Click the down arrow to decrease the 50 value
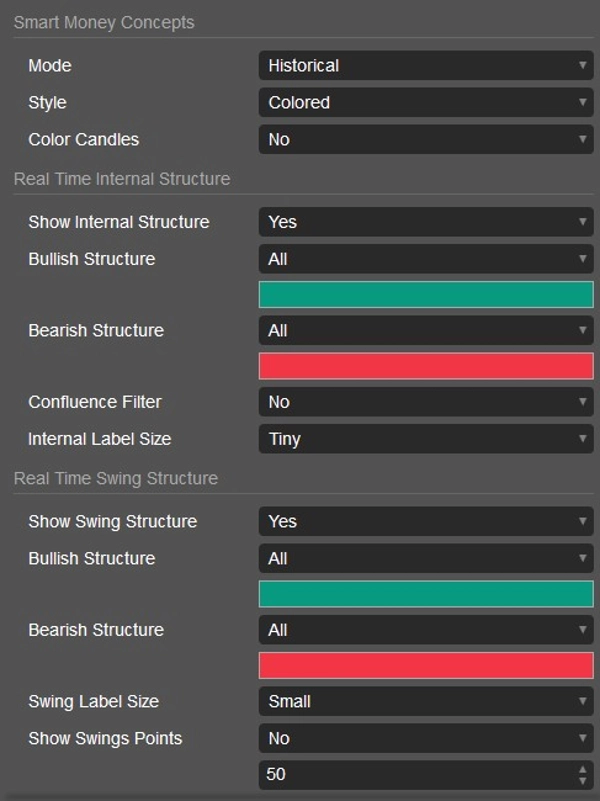 [583, 780]
